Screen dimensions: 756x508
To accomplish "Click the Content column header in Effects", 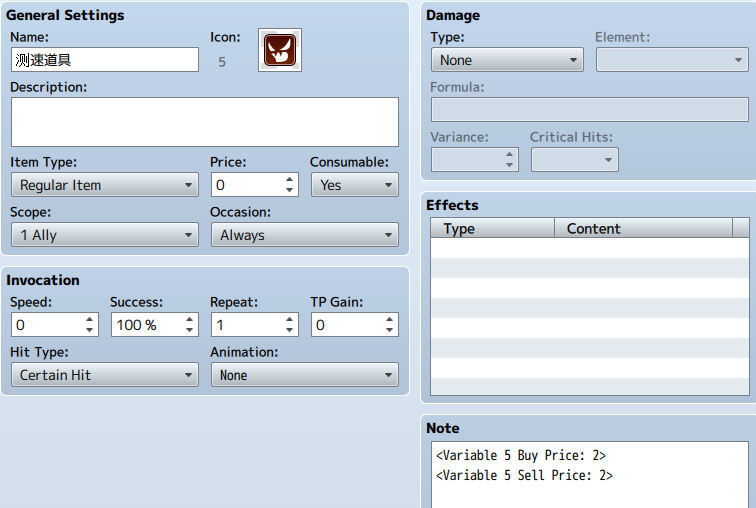I will pyautogui.click(x=643, y=228).
